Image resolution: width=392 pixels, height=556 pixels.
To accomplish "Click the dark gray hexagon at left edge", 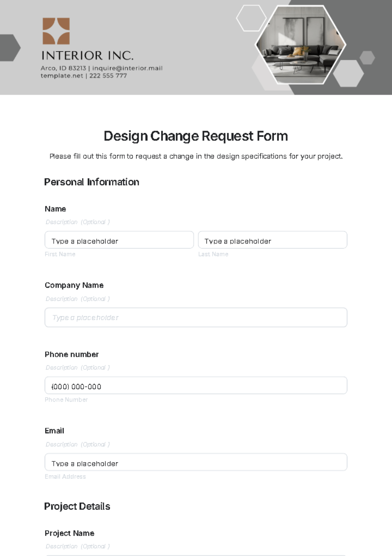I will [x=10, y=48].
